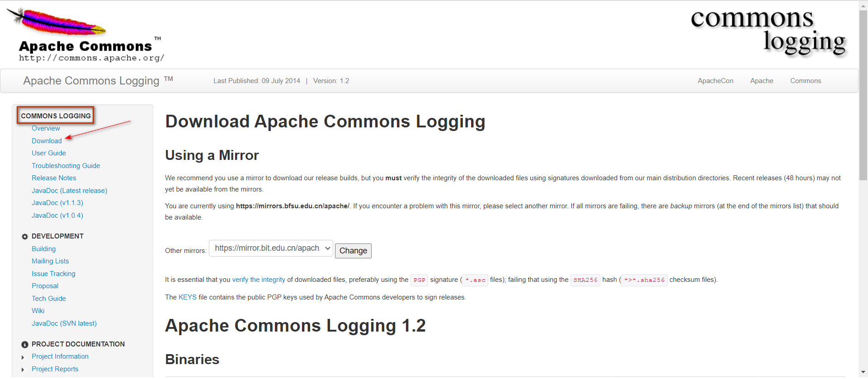Click the Project Documentation info icon
This screenshot has height=379, width=868.
pyautogui.click(x=25, y=345)
